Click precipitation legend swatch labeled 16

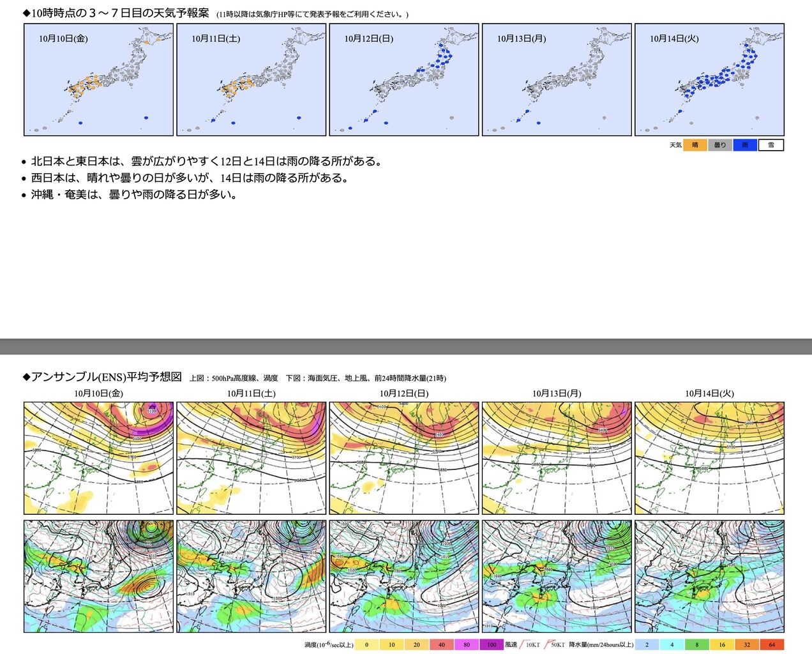click(721, 644)
